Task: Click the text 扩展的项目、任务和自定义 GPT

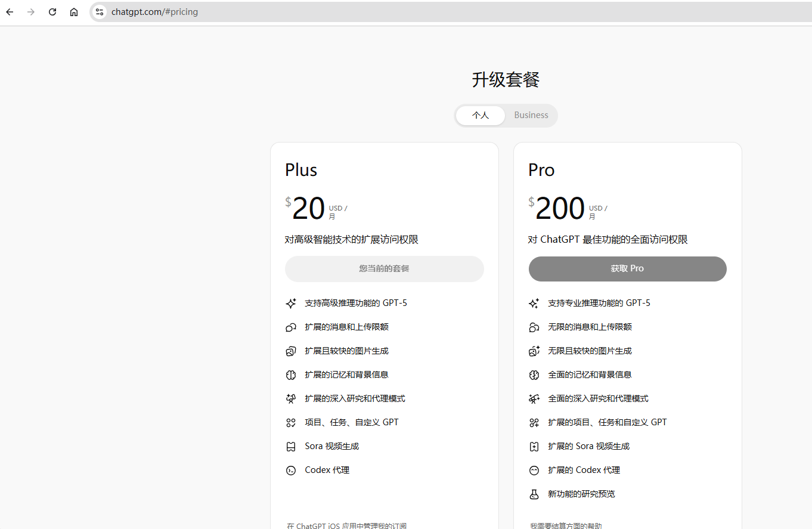Action: coord(608,422)
